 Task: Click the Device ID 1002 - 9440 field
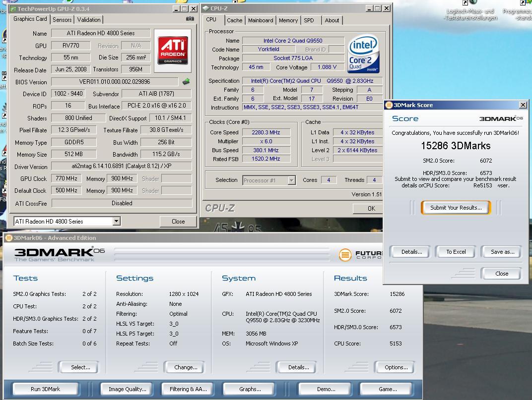tap(68, 94)
